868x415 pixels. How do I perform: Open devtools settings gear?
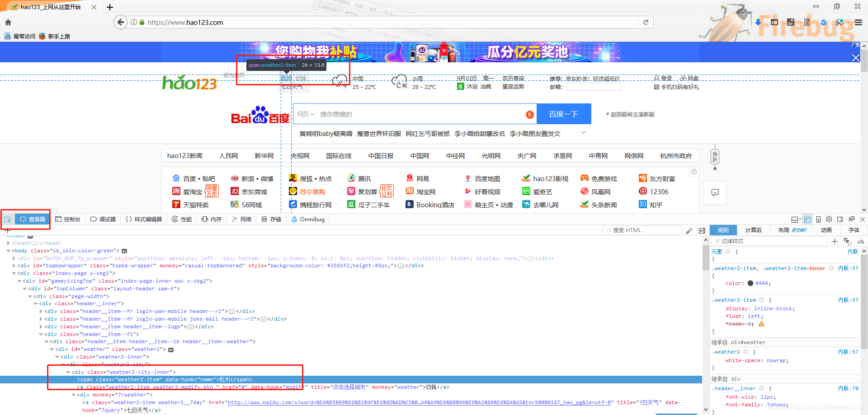[829, 219]
